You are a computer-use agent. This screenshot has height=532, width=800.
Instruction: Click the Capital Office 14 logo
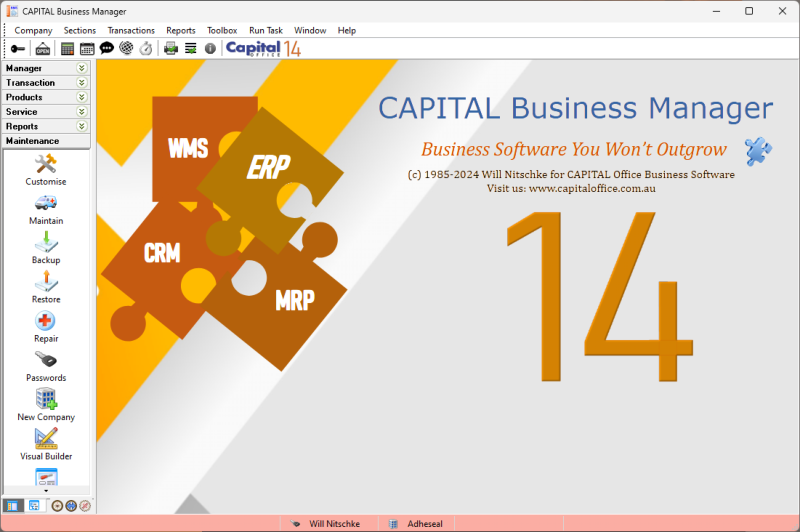263,49
